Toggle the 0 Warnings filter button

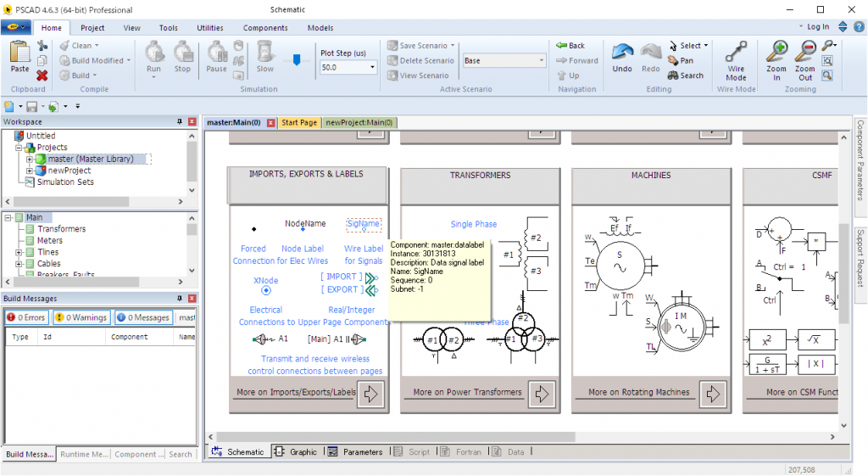point(81,317)
